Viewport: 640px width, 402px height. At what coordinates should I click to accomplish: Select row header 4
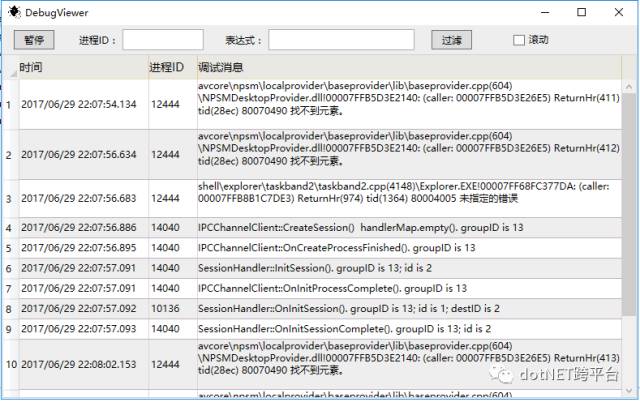[11, 228]
